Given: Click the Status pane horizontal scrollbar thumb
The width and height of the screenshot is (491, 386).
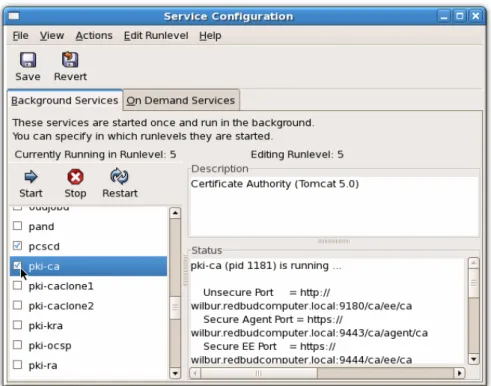Looking at the screenshot, I should tap(259, 373).
